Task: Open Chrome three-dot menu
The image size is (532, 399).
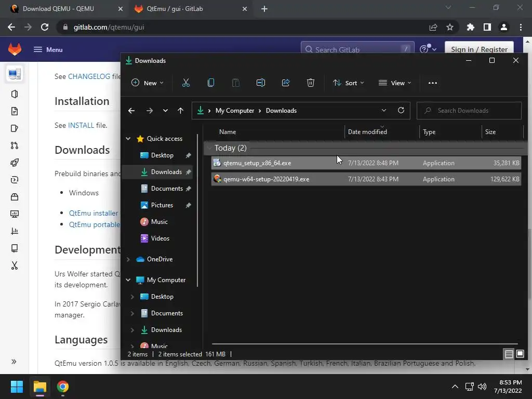Action: (521, 27)
